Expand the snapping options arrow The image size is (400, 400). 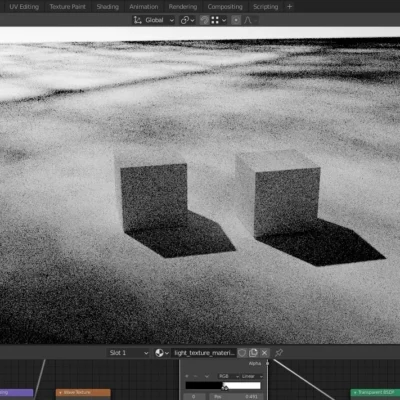pos(224,20)
